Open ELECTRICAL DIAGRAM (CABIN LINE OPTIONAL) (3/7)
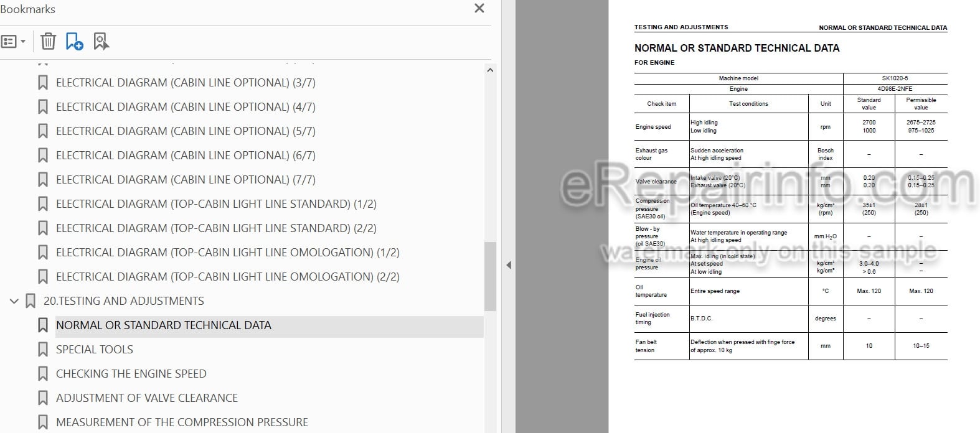The width and height of the screenshot is (980, 433). (186, 83)
